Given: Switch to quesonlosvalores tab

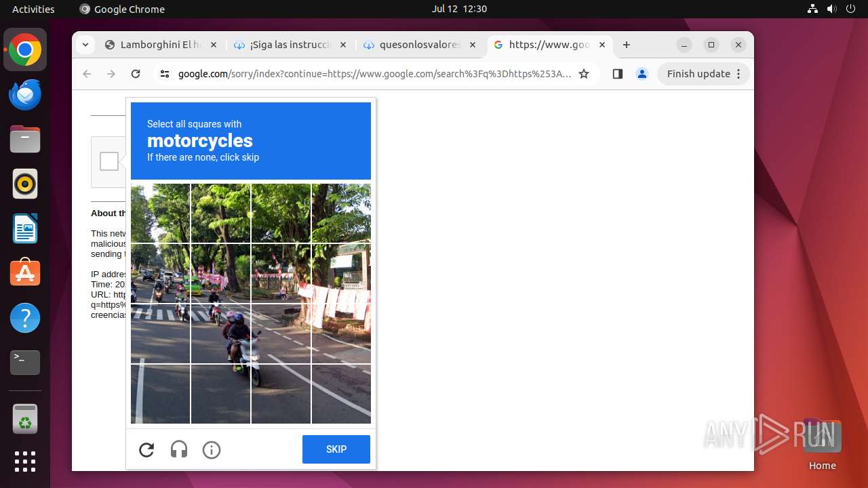Looking at the screenshot, I should coord(420,45).
